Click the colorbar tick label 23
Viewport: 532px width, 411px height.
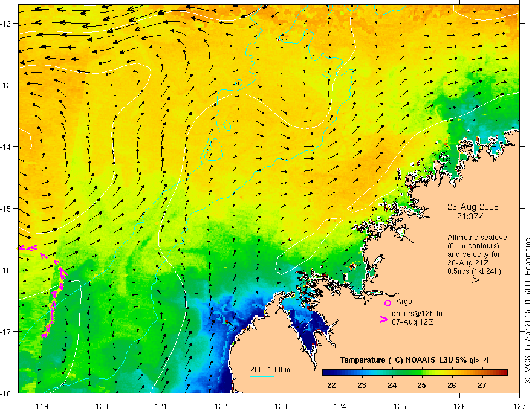pos(362,385)
